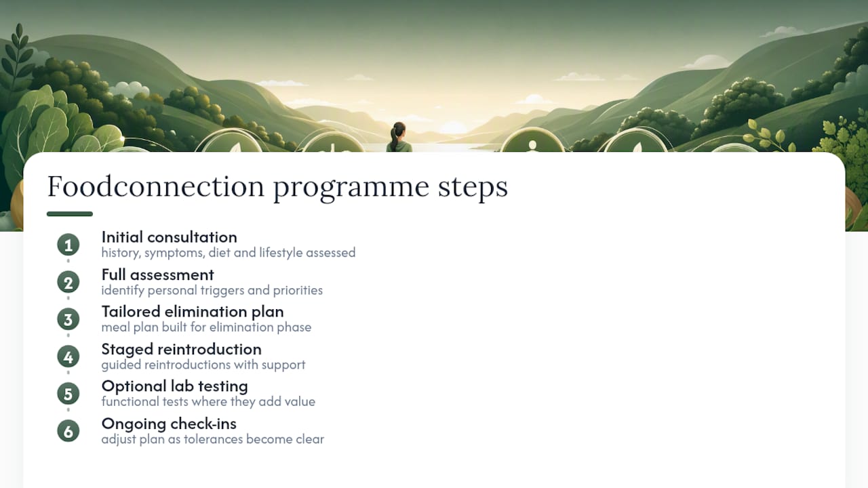
Task: Click the Optional lab testing heading
Action: (x=174, y=386)
